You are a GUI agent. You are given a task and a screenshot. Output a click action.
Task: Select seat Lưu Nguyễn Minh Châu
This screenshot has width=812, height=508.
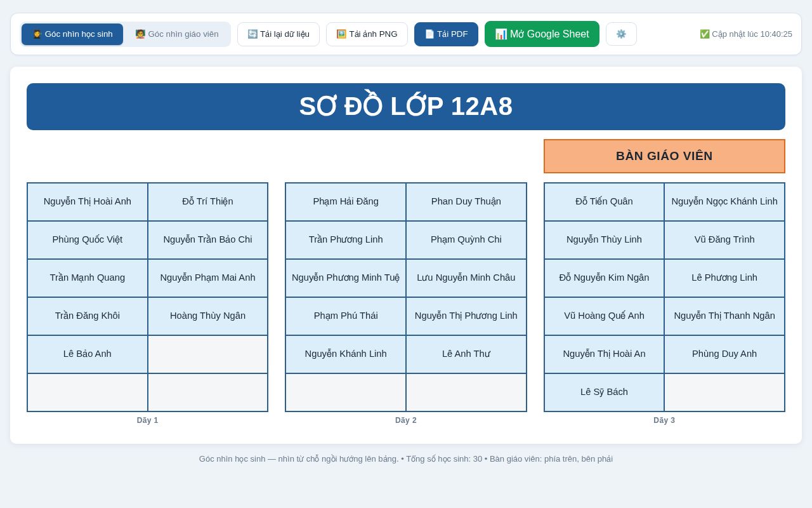[x=466, y=278]
